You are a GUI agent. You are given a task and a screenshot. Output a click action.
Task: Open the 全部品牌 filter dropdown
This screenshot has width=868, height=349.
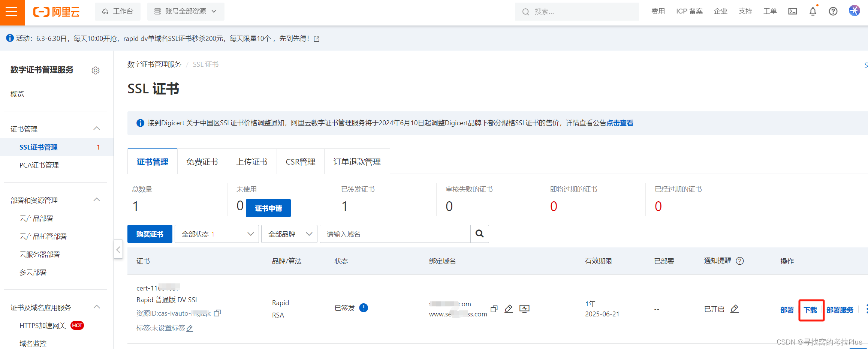point(289,234)
